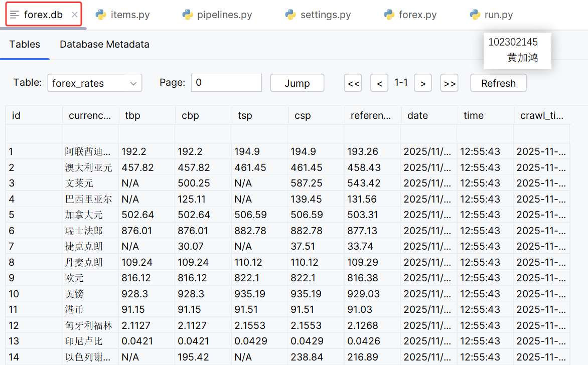588x365 pixels.
Task: Open the forex_rates table dropdown
Action: tap(94, 83)
